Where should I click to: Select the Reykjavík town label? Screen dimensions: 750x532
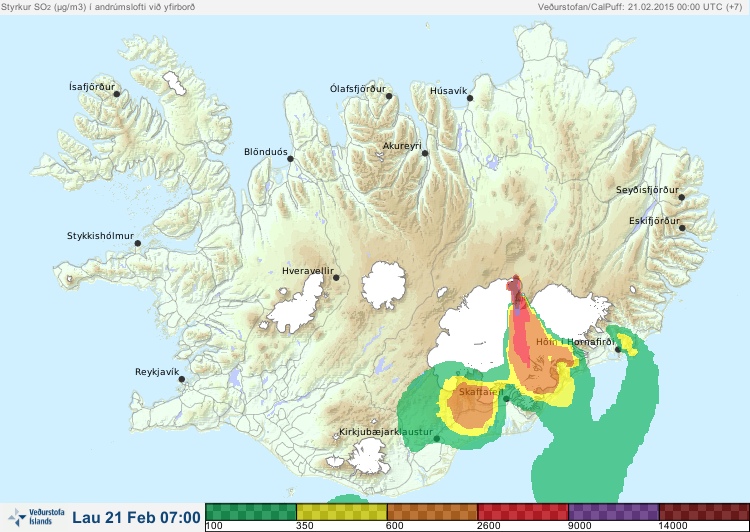157,372
